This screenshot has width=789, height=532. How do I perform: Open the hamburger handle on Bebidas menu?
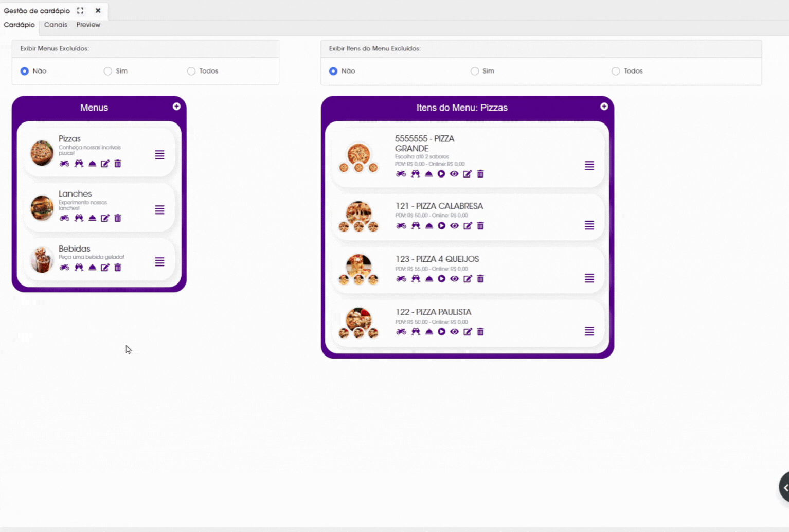160,262
